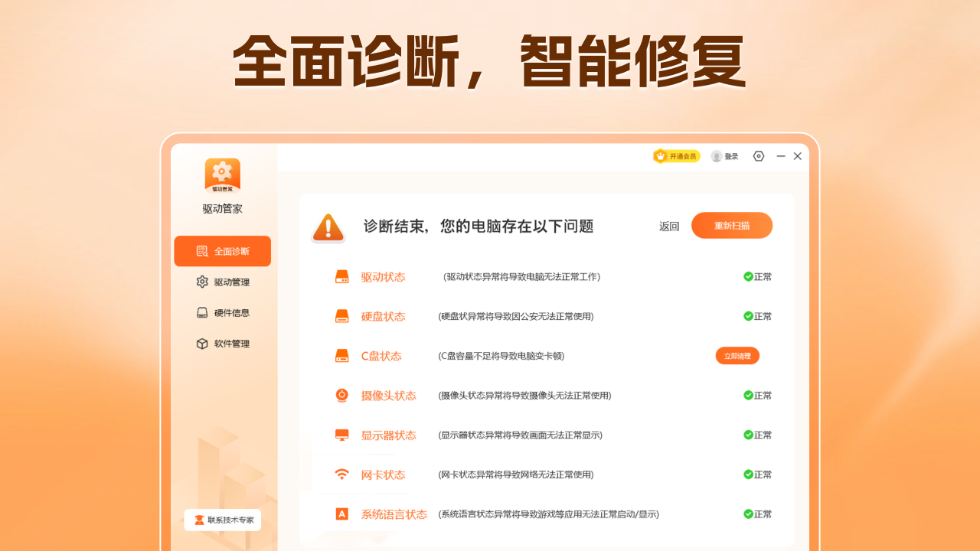Click the 驱动状态 description text
The image size is (980, 551).
pos(521,277)
